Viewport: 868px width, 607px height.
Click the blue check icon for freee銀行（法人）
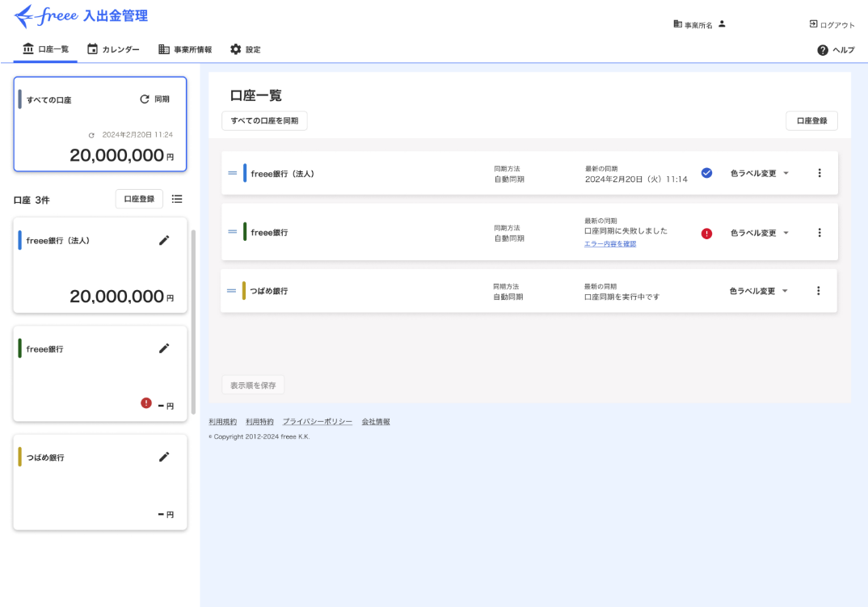(707, 173)
